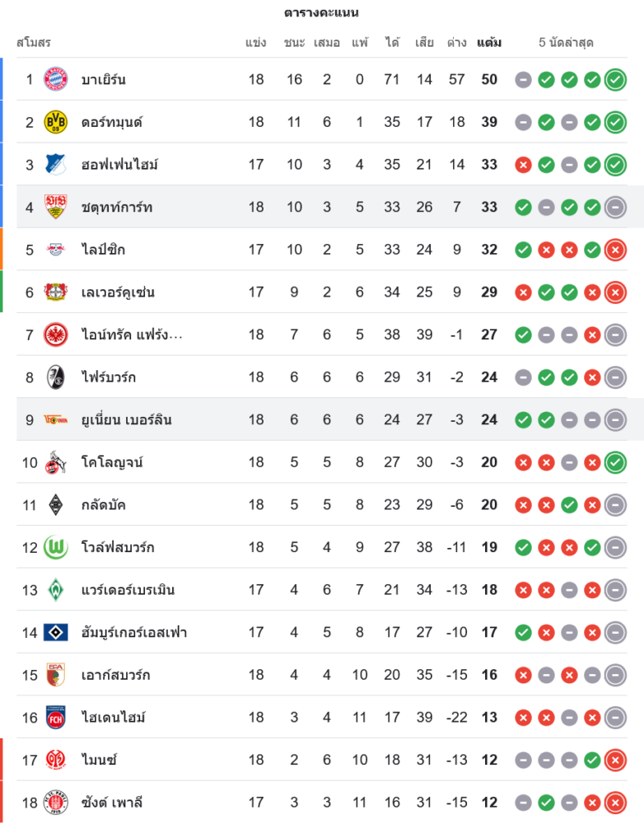Click the Wolfsburg green W logo
This screenshot has height=824, width=644.
[x=56, y=547]
